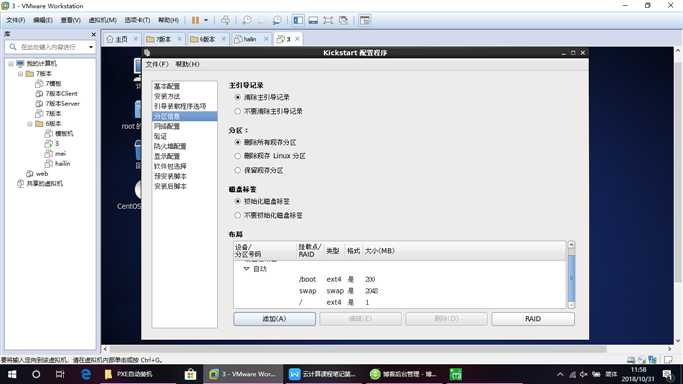The height and width of the screenshot is (384, 683).
Task: Select /boot partition row
Action: coord(400,279)
